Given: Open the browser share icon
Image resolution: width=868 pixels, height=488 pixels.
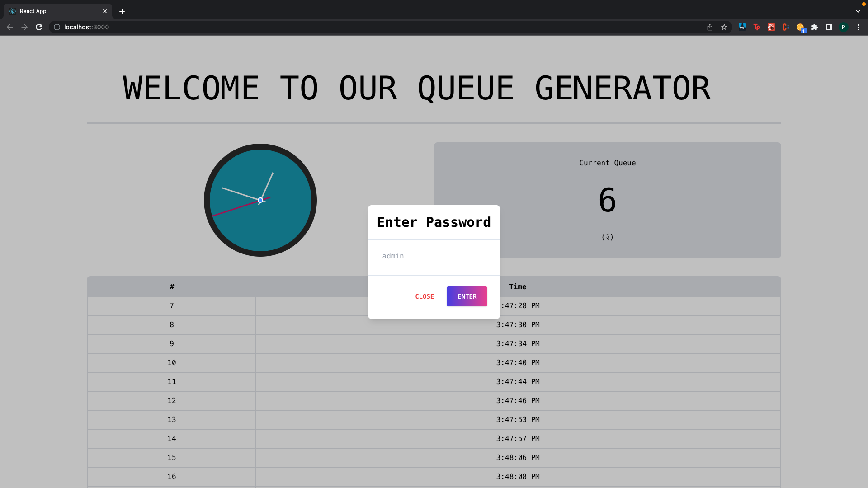Looking at the screenshot, I should 709,27.
